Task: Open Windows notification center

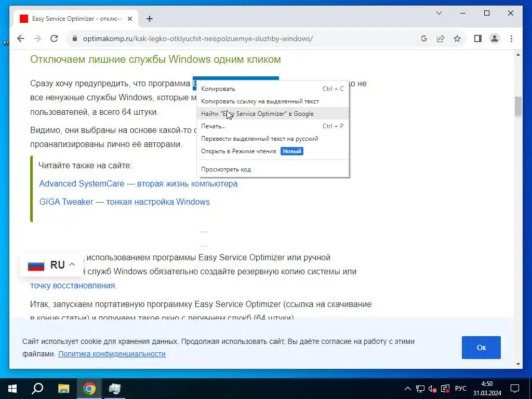Action: 515,389
